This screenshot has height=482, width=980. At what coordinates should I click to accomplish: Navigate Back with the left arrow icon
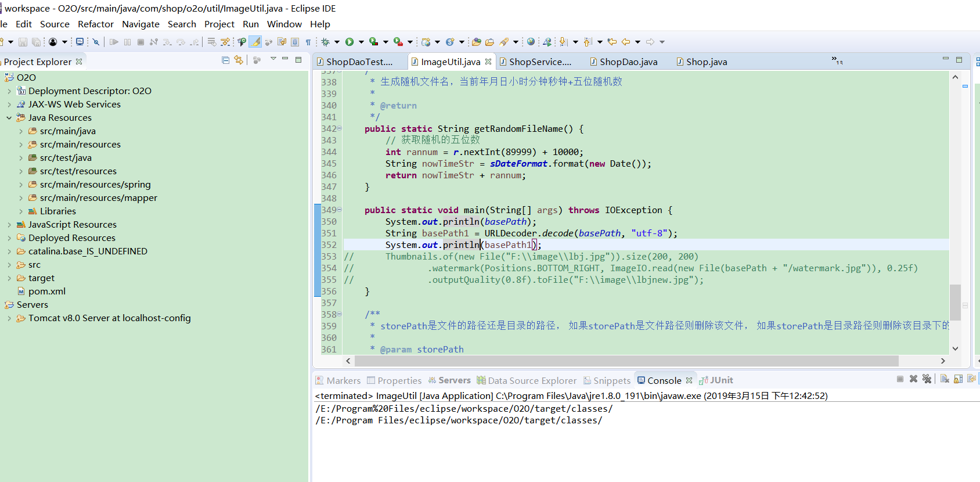(626, 42)
